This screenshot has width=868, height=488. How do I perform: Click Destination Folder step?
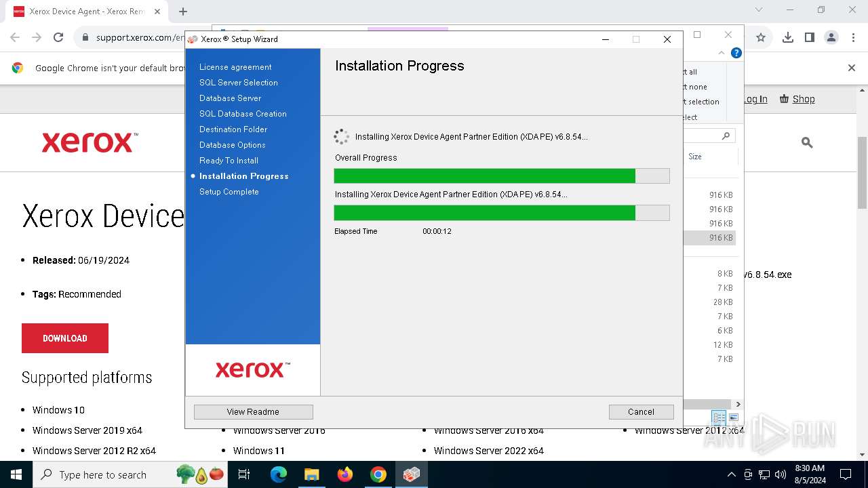coord(233,129)
